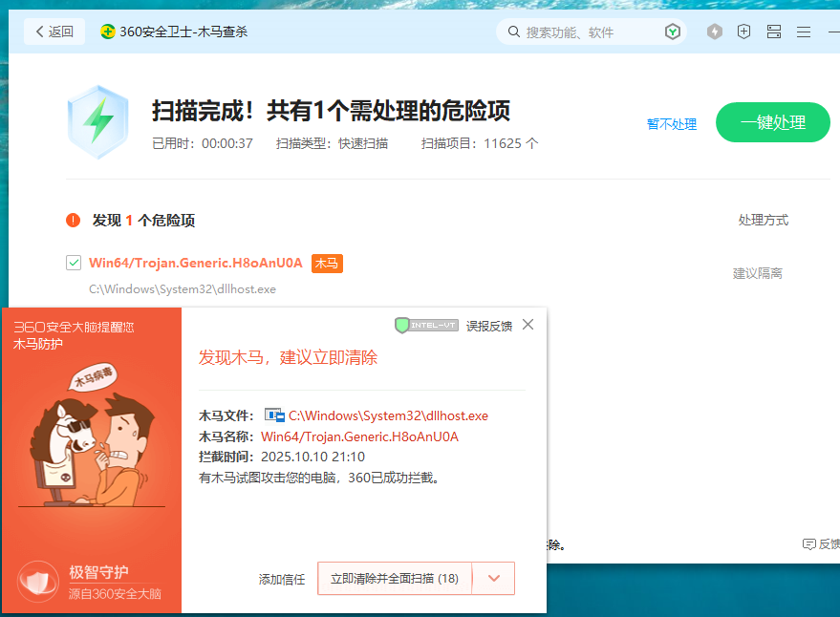840x617 pixels.
Task: Choose 暂不处理 to skip handling
Action: 672,124
